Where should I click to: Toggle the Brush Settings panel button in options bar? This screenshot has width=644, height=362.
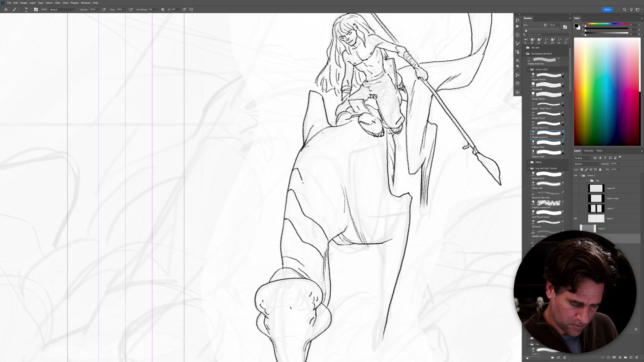click(36, 9)
